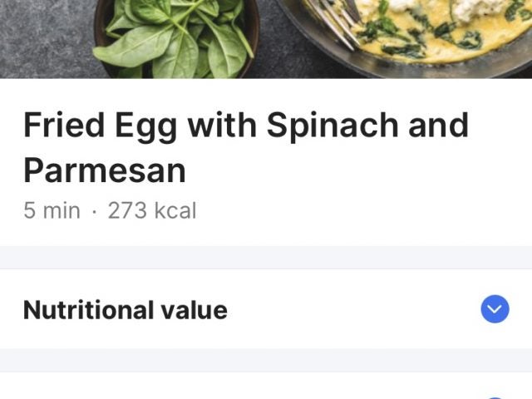
Task: Tap the Nutritional value section label
Action: coord(125,310)
